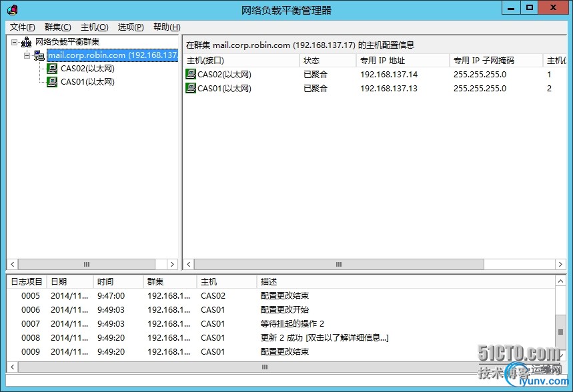Click the tree pane horizontal scrollbar thumb
The image size is (573, 392).
point(87,264)
